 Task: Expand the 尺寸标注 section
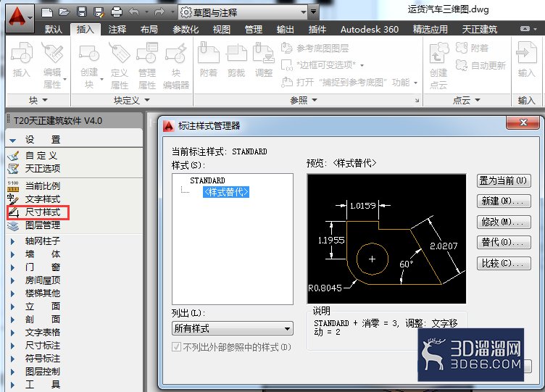13,346
